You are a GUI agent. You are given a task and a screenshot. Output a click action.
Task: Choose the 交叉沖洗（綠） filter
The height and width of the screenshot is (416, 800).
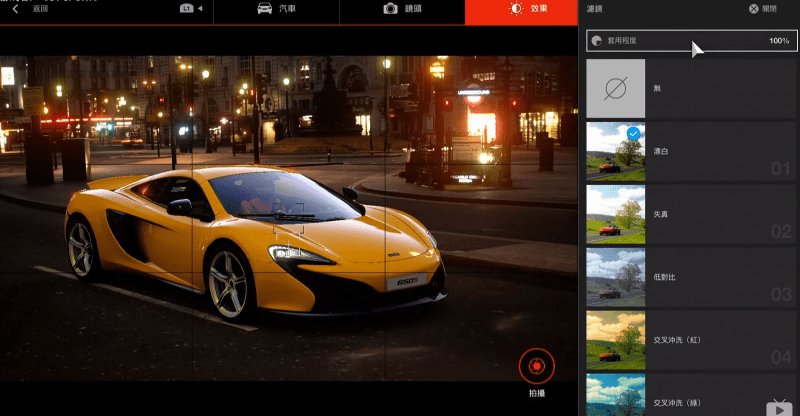pos(691,395)
